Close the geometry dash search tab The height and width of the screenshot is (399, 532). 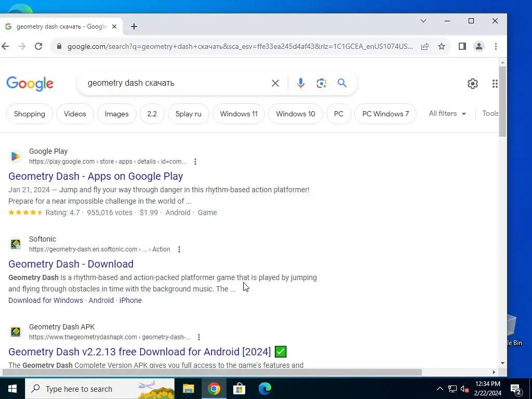(114, 26)
